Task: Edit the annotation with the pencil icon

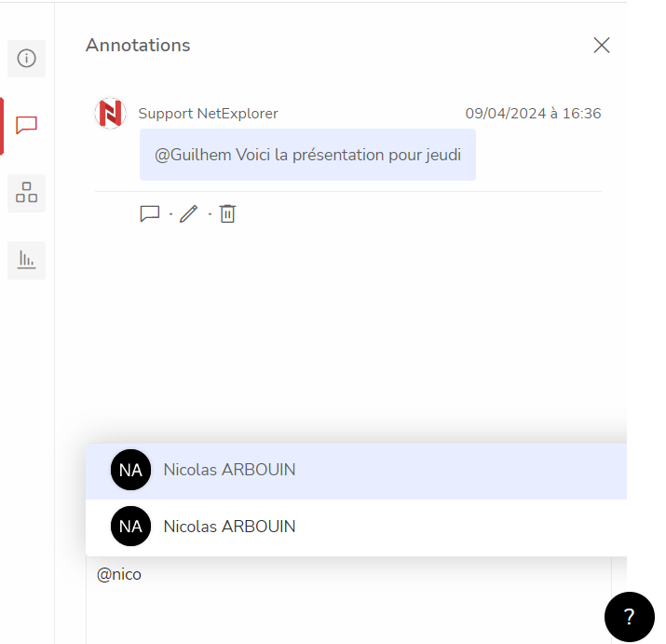Action: pyautogui.click(x=188, y=213)
